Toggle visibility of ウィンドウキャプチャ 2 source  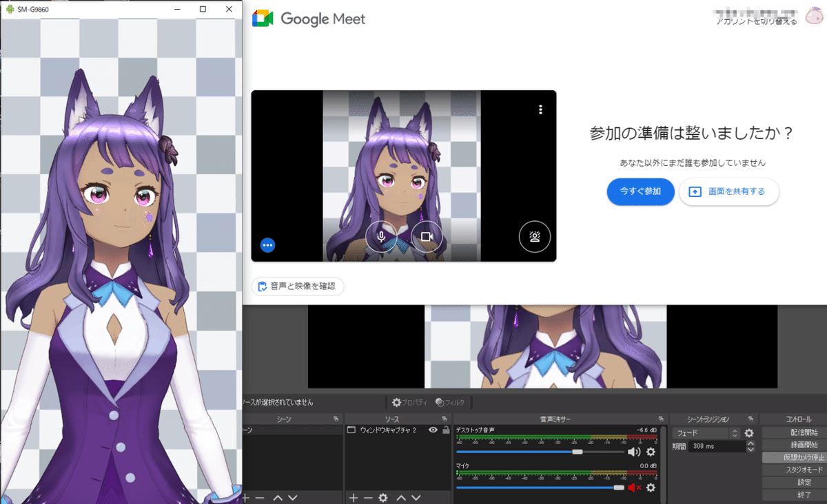433,430
